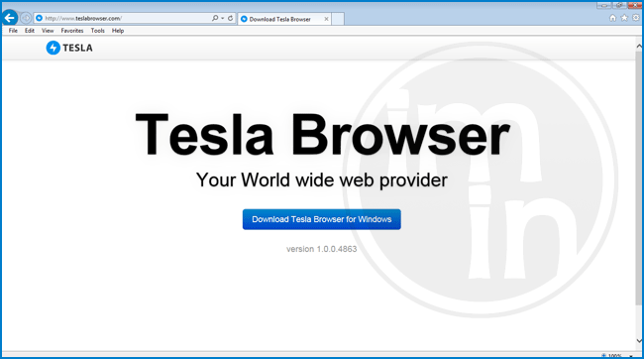
Task: Go back with the browser back arrow
Action: coord(10,18)
